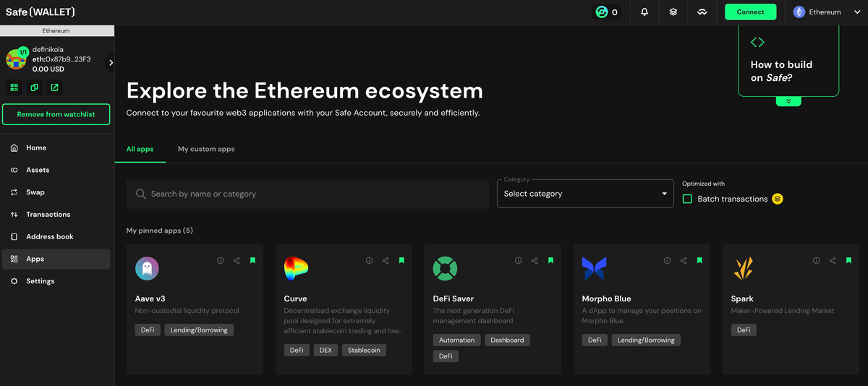Viewport: 868px width, 386px height.
Task: Open the batch transactions layers icon in header
Action: 673,12
